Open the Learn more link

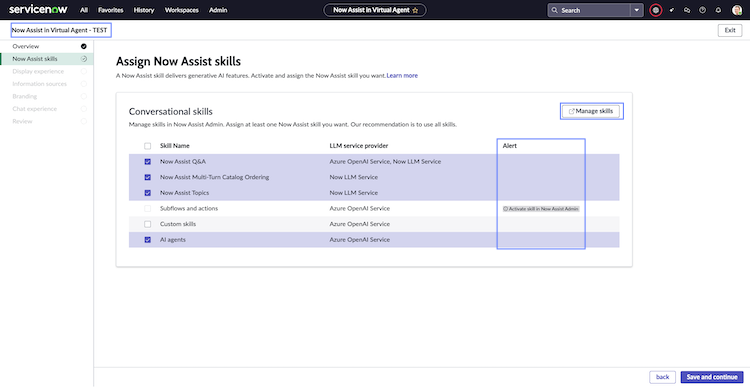click(x=402, y=76)
